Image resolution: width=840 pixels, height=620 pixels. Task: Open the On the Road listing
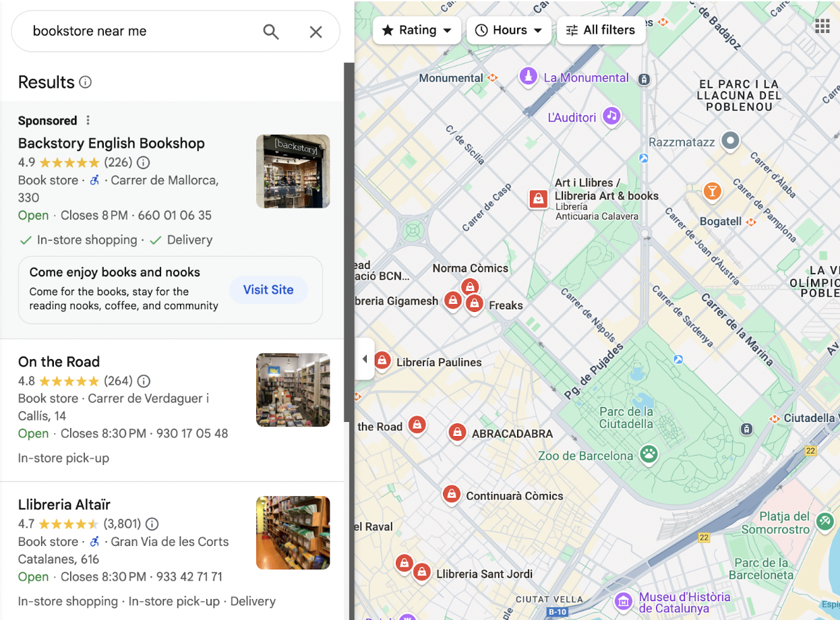pyautogui.click(x=59, y=362)
